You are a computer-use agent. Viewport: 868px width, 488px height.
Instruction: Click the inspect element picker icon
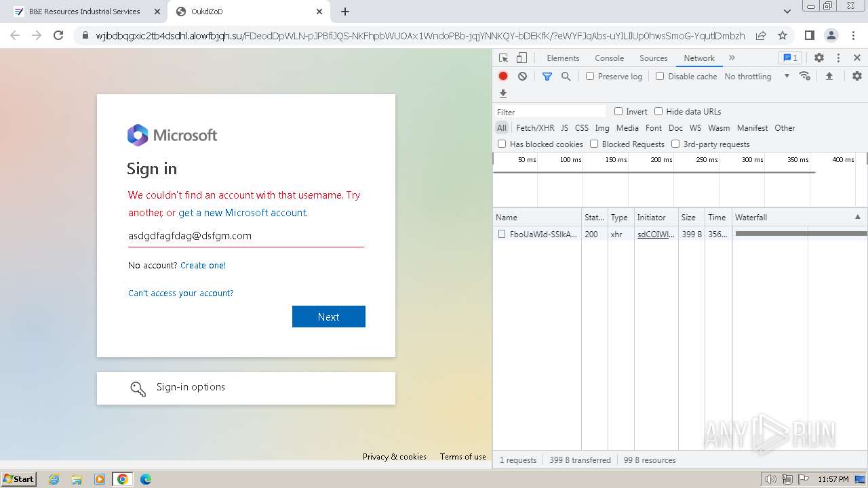(503, 58)
